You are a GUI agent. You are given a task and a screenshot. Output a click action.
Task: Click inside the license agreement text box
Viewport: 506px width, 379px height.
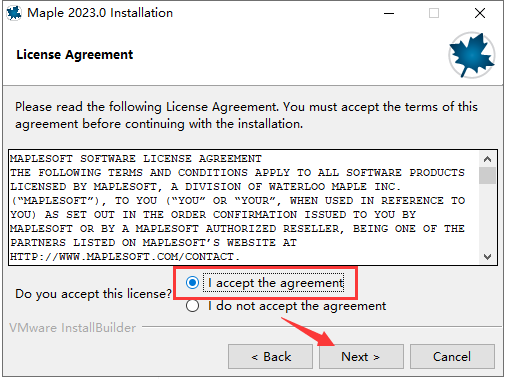[244, 207]
